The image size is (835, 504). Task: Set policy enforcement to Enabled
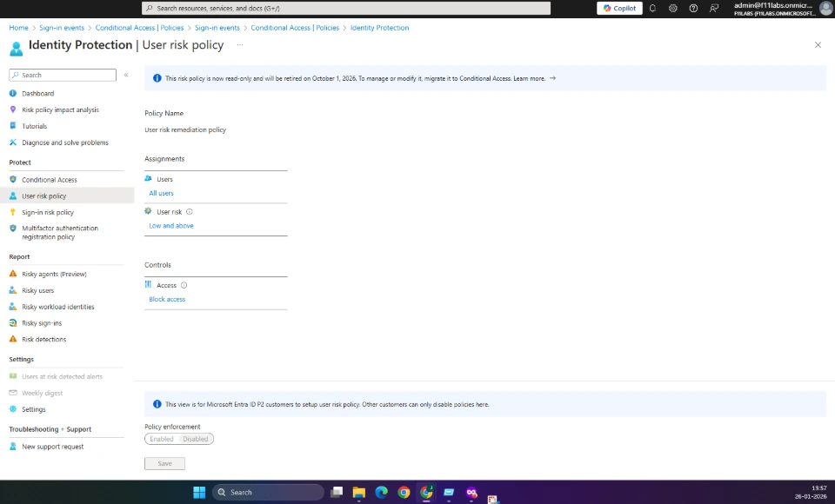click(x=162, y=439)
